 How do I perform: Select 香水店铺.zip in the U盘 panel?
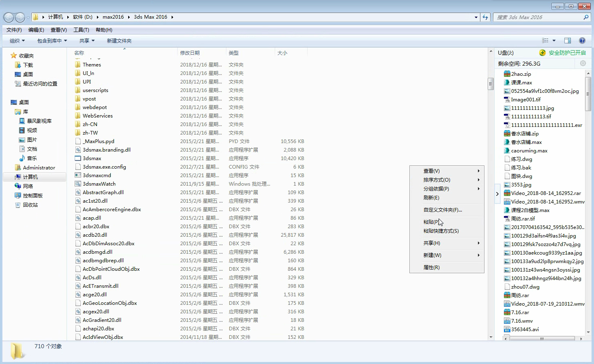[525, 133]
